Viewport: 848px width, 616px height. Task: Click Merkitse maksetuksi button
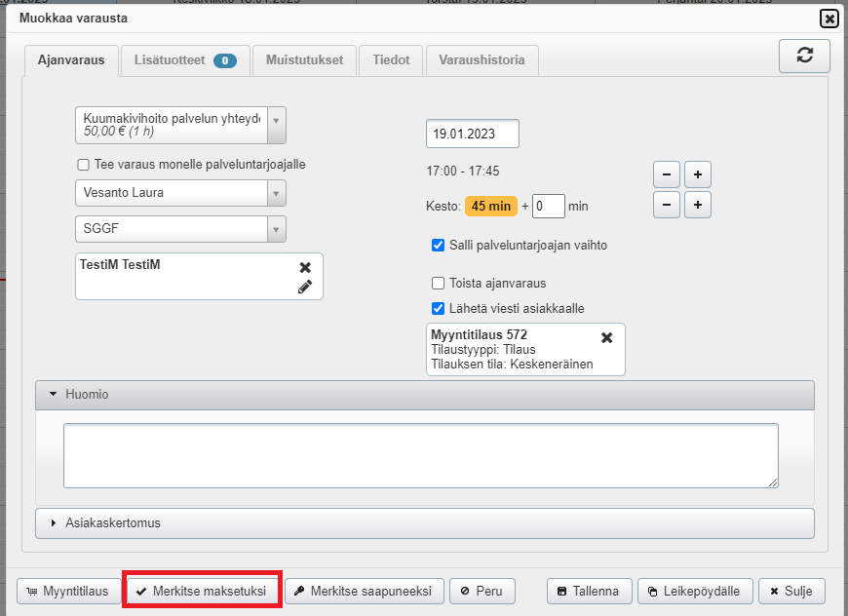202,591
